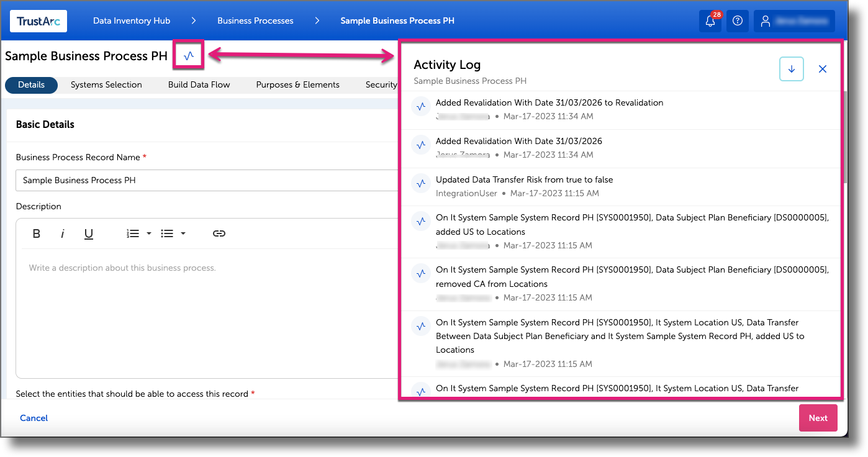868x457 pixels.
Task: Click the Cancel link
Action: pyautogui.click(x=34, y=418)
